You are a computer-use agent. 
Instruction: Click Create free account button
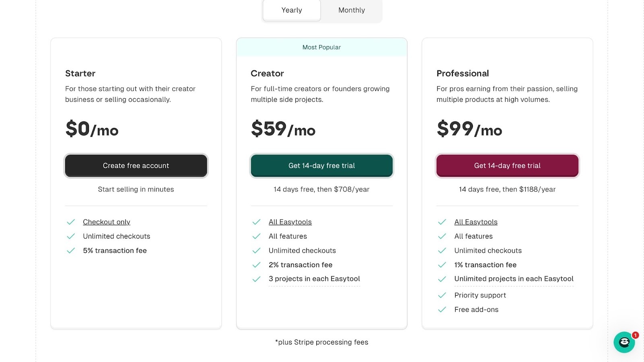136,166
